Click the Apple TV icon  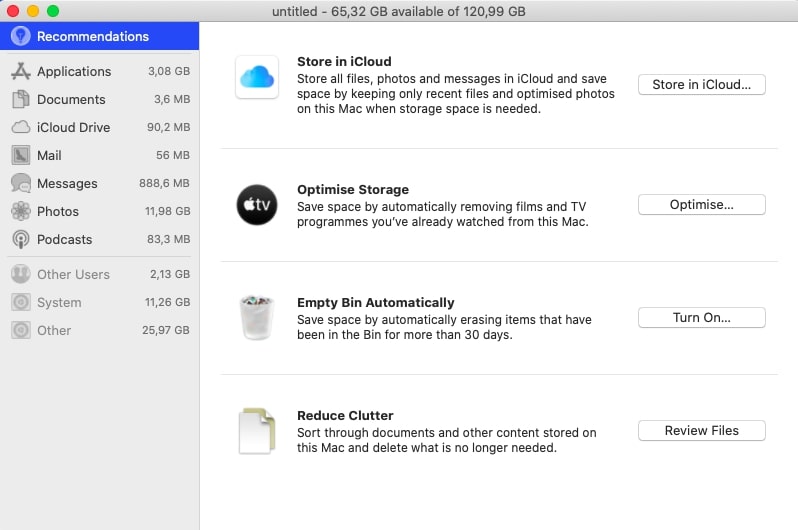pos(257,205)
